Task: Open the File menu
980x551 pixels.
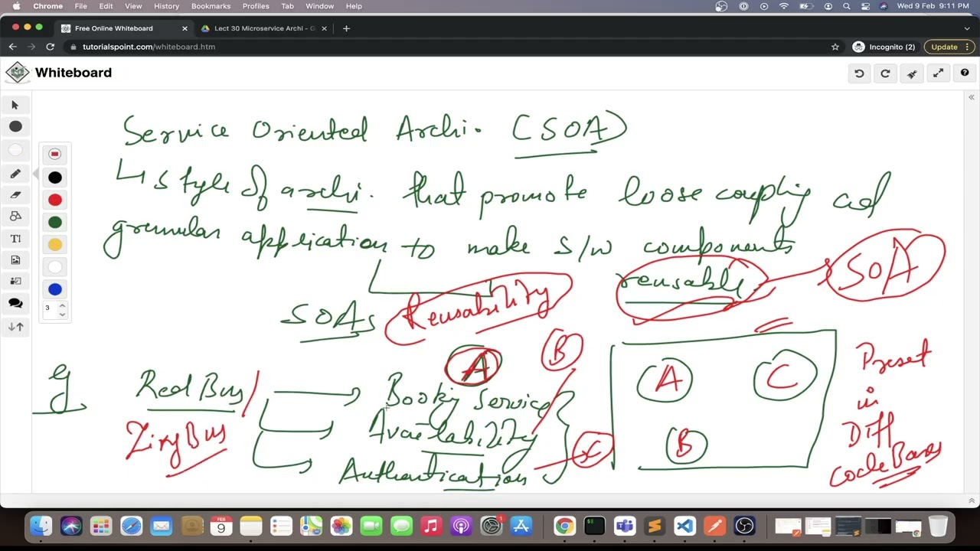Action: [x=80, y=6]
